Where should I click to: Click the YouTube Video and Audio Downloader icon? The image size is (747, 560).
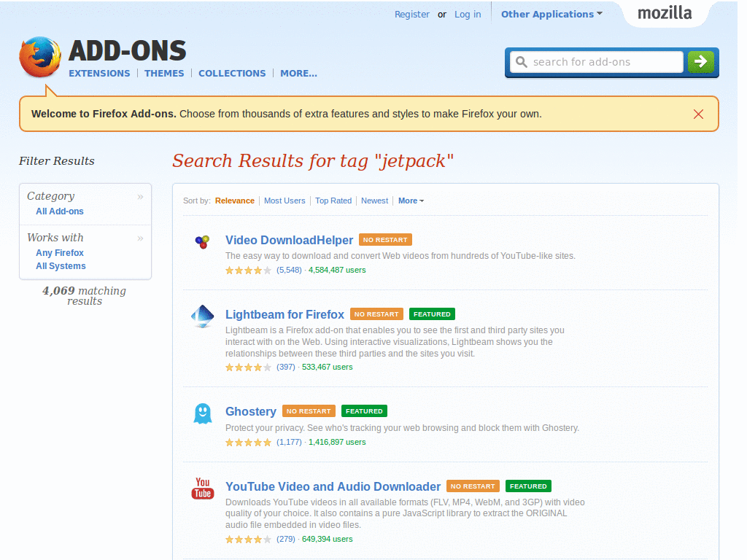202,489
